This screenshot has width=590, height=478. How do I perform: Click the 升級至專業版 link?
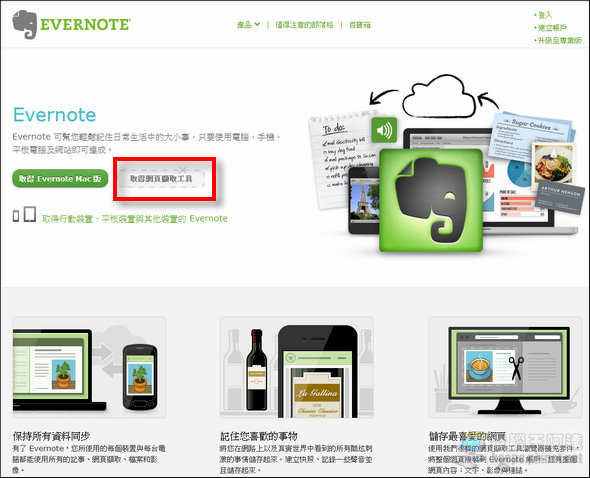point(559,40)
